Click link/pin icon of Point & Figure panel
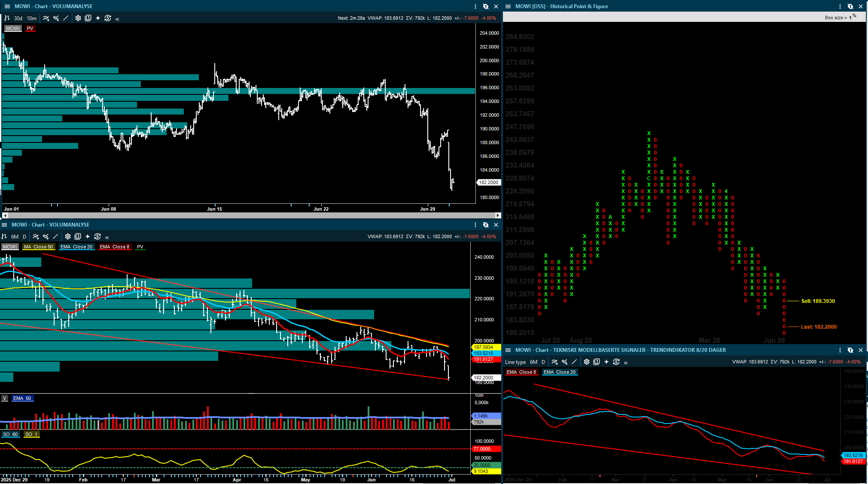Viewport: 868px width, 484px height. pos(850,6)
